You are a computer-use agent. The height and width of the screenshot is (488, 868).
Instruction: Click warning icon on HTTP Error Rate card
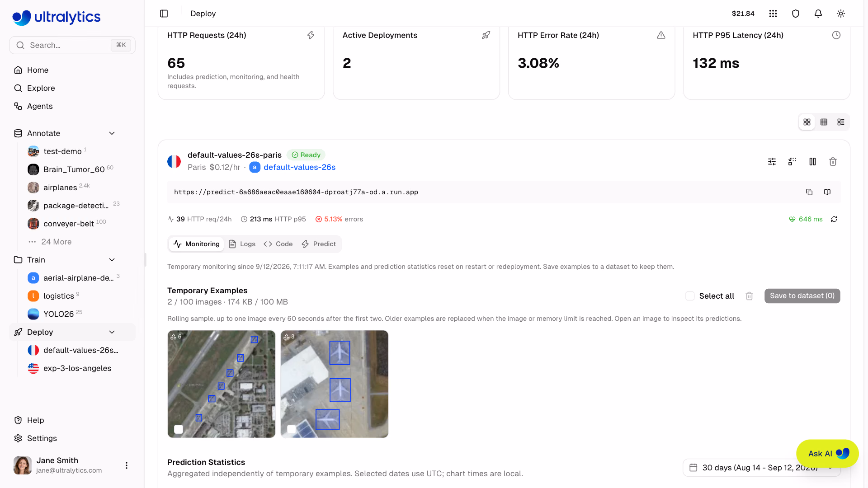click(x=661, y=35)
